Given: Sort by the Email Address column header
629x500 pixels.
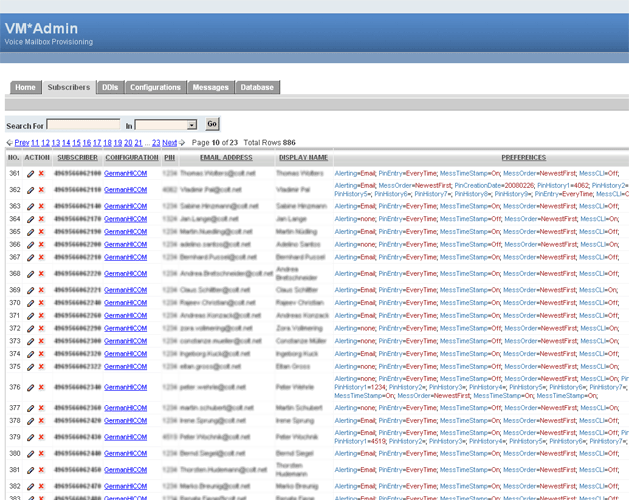Looking at the screenshot, I should point(224,158).
